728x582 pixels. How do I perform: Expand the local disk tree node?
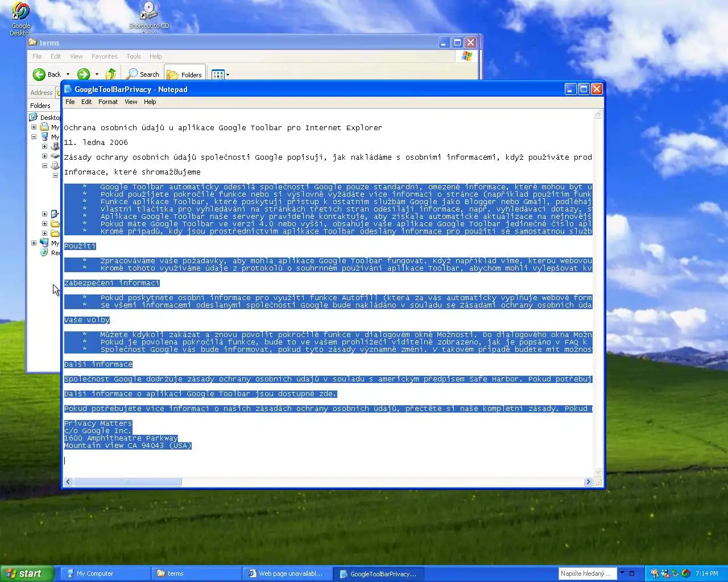click(44, 156)
